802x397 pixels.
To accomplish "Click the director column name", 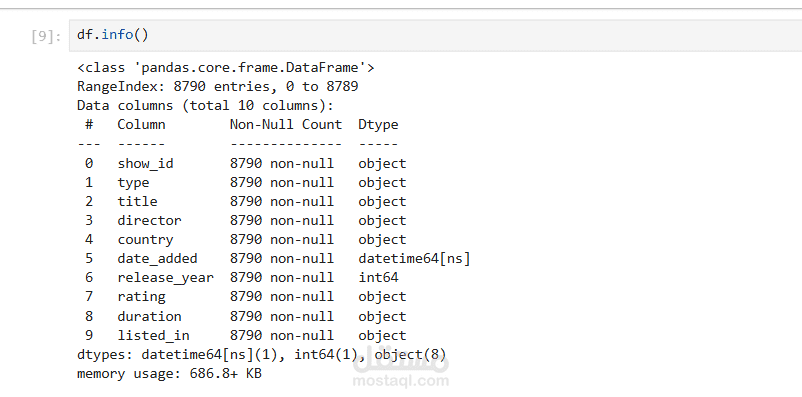I will point(149,220).
